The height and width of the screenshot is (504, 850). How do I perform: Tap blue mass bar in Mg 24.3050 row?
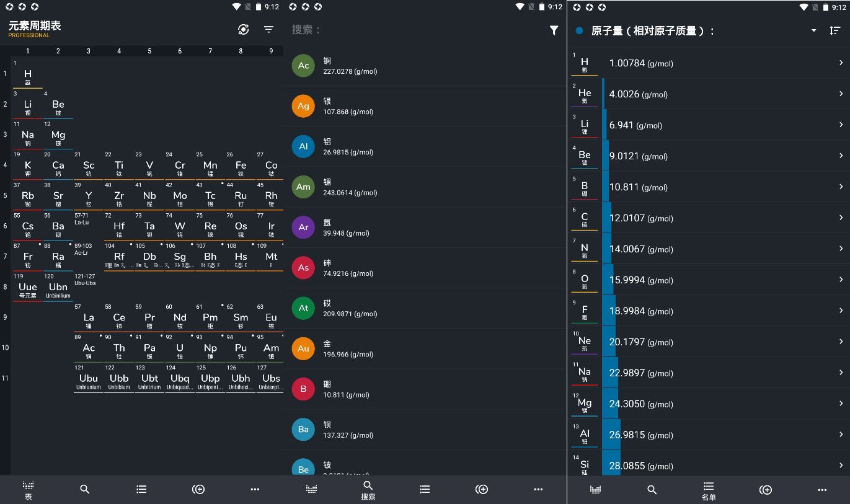click(x=610, y=404)
